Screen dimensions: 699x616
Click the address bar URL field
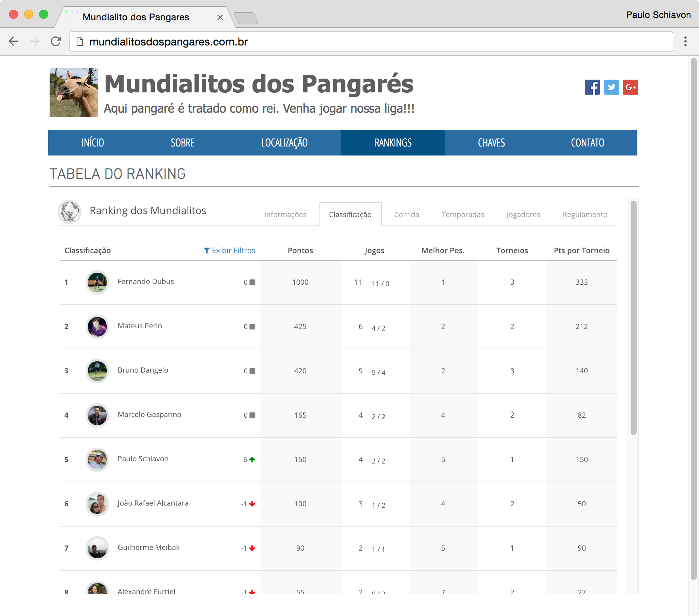click(371, 41)
